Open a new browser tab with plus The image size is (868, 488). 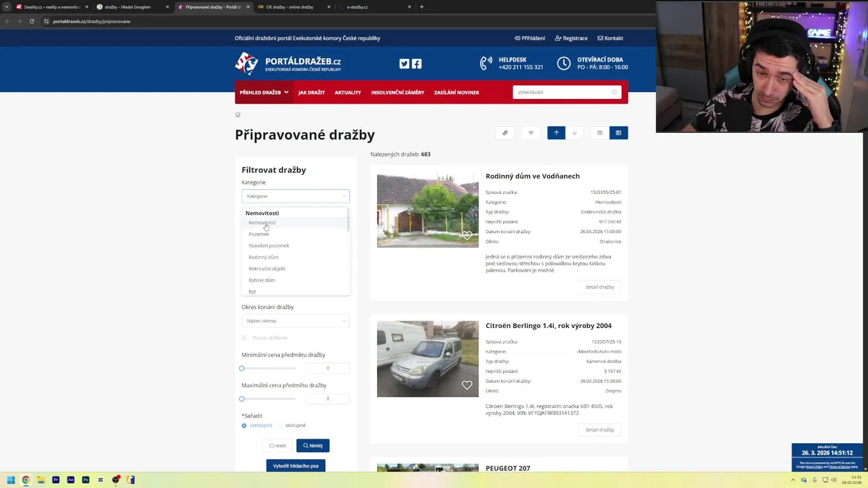[x=422, y=7]
